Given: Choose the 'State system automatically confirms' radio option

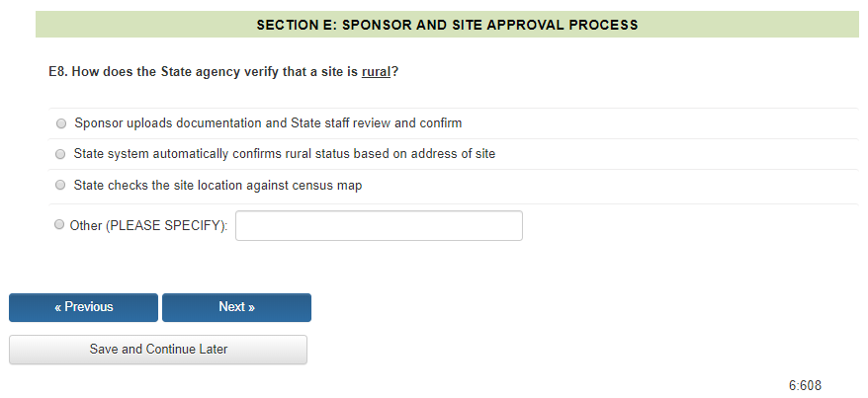Looking at the screenshot, I should tap(62, 154).
